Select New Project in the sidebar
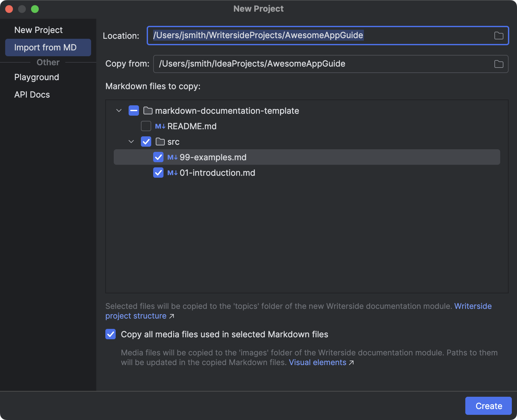 tap(38, 30)
